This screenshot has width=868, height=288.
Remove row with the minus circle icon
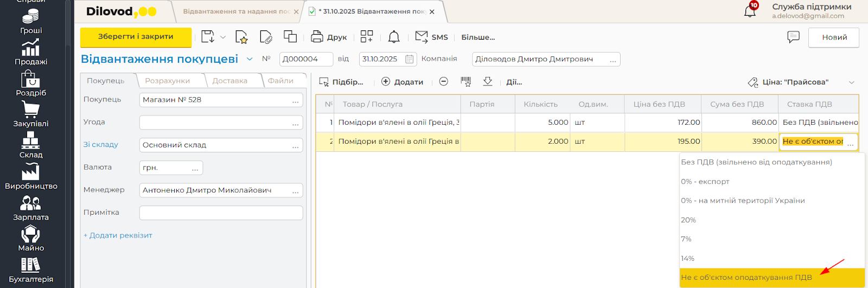(x=444, y=82)
